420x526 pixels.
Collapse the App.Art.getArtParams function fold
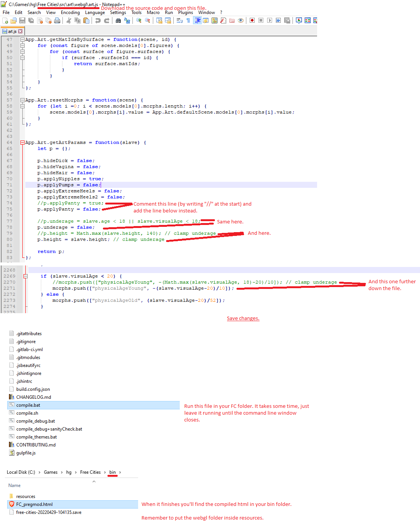click(22, 143)
